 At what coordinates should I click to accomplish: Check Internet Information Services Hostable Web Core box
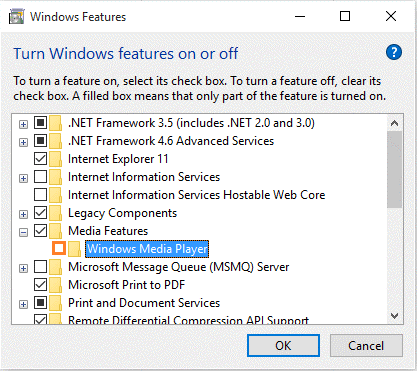[x=40, y=195]
